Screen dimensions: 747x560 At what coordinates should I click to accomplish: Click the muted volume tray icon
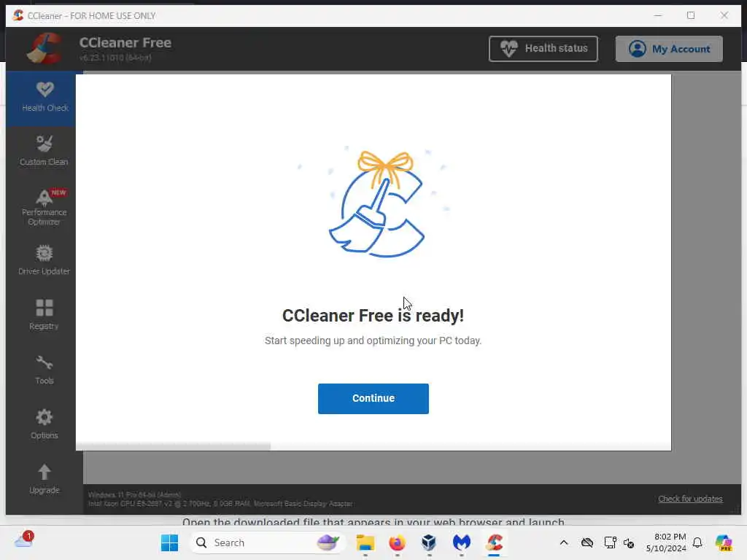coord(629,542)
